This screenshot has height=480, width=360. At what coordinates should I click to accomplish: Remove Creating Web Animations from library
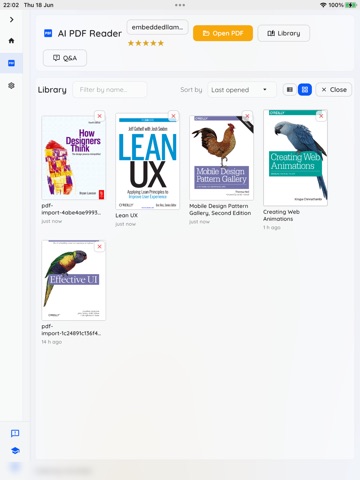click(321, 116)
